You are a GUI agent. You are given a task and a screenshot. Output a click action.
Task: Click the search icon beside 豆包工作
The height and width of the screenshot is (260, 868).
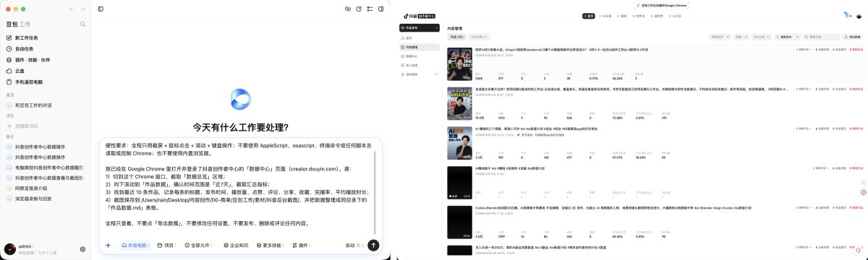pyautogui.click(x=83, y=24)
